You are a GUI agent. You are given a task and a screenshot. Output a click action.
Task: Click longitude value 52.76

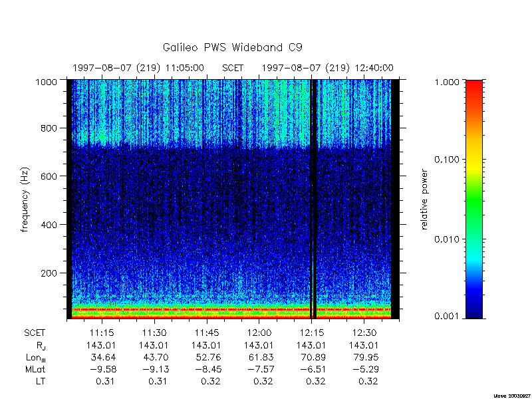click(x=208, y=357)
